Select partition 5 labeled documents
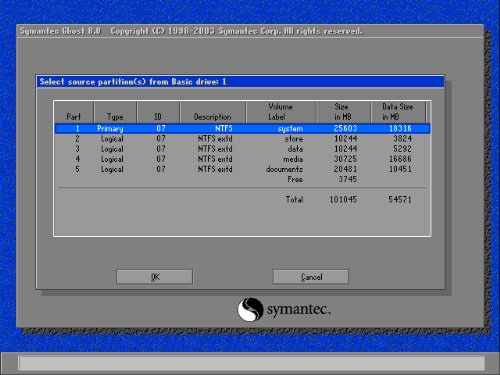Viewport: 500px width, 375px height. coord(242,169)
